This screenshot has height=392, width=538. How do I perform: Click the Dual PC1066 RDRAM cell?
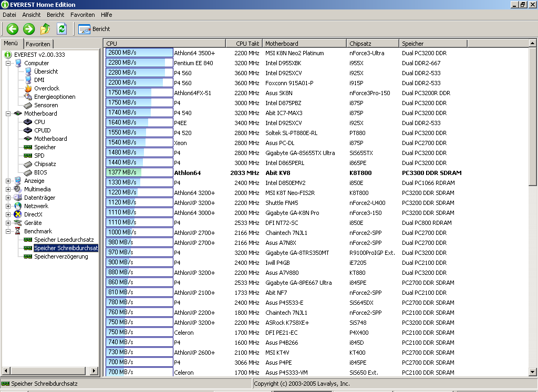click(x=428, y=183)
